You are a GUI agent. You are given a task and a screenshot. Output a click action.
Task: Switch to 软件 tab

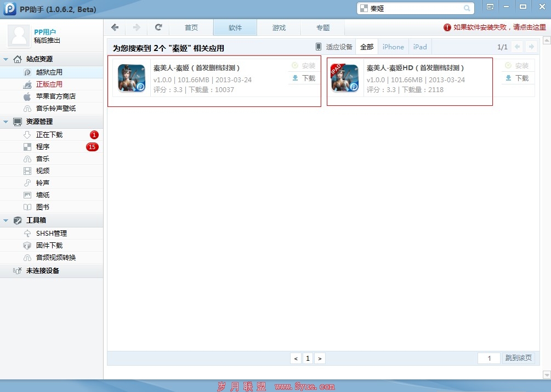(235, 27)
